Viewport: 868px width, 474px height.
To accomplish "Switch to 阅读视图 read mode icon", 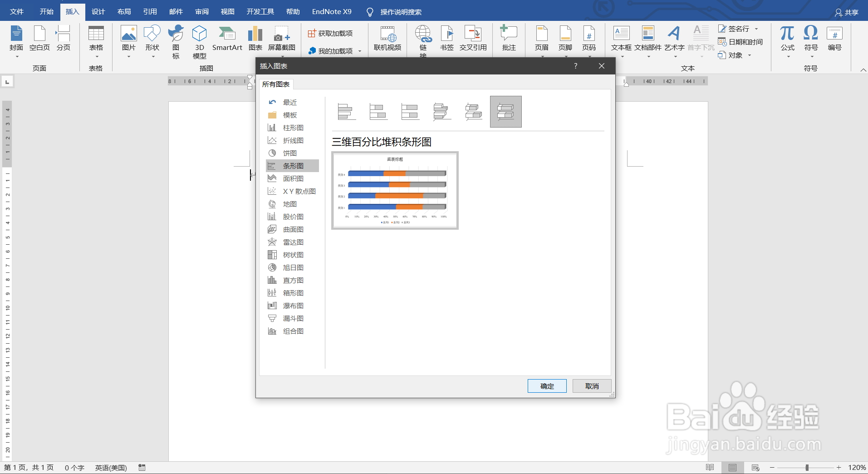I will coord(710,467).
